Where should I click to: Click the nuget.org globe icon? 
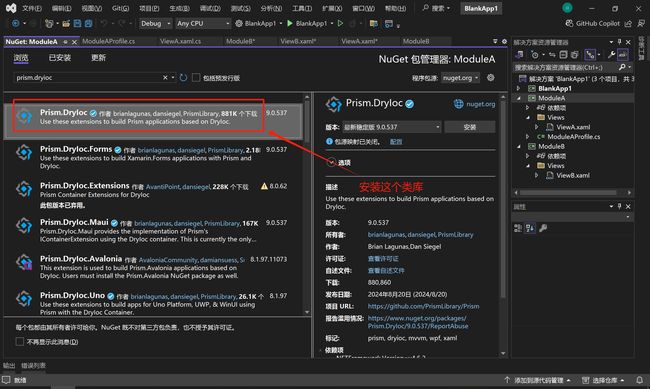pyautogui.click(x=458, y=104)
